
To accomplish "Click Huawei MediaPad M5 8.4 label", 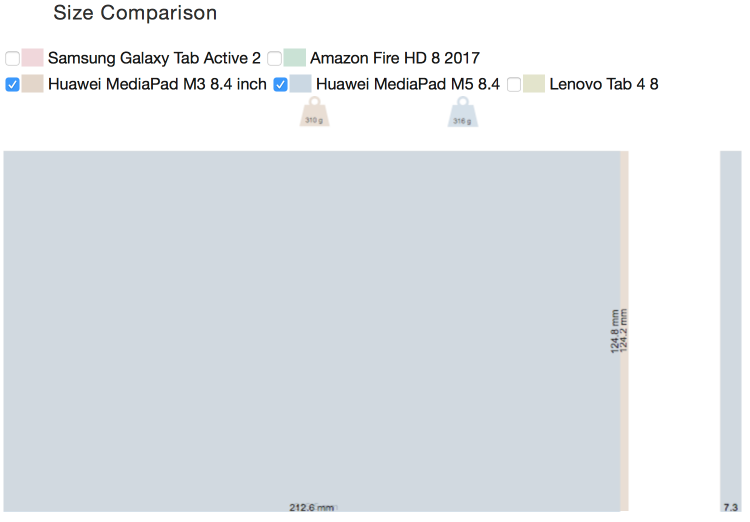I will click(408, 84).
